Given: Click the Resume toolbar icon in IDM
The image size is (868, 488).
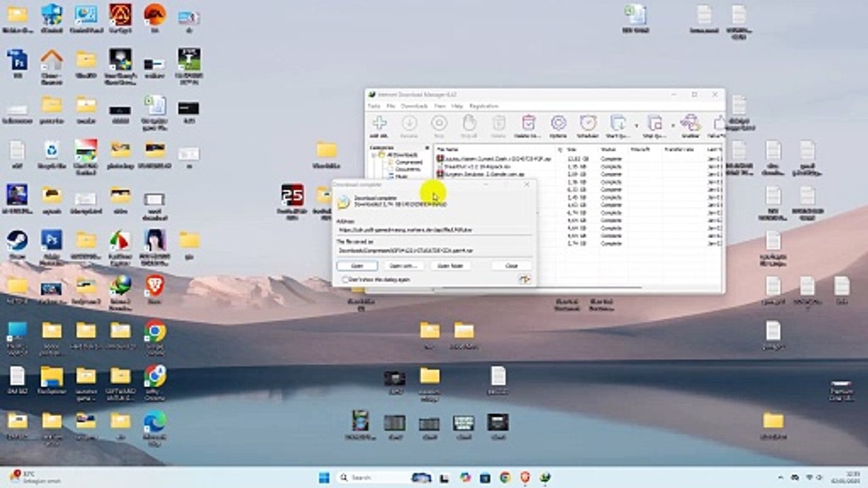Looking at the screenshot, I should click(x=409, y=123).
